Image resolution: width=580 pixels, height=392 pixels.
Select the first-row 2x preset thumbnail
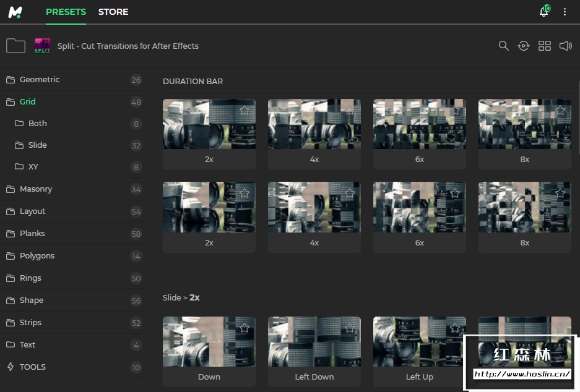point(209,124)
